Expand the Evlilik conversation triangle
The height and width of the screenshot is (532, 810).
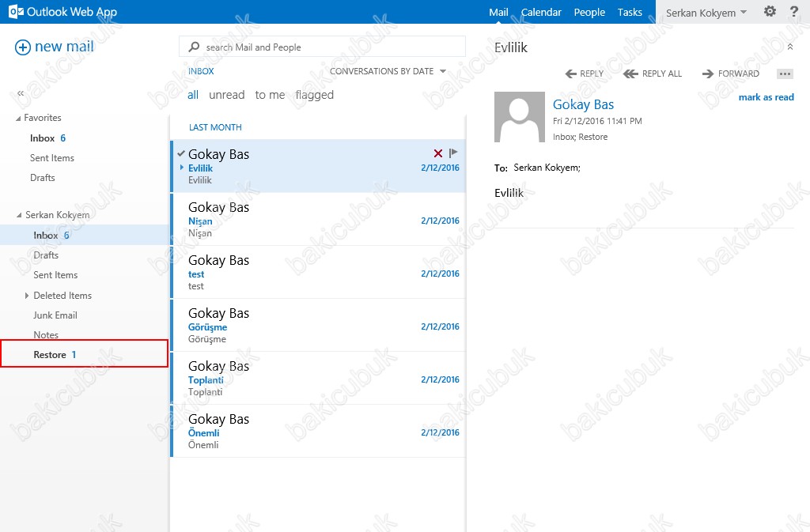click(182, 168)
